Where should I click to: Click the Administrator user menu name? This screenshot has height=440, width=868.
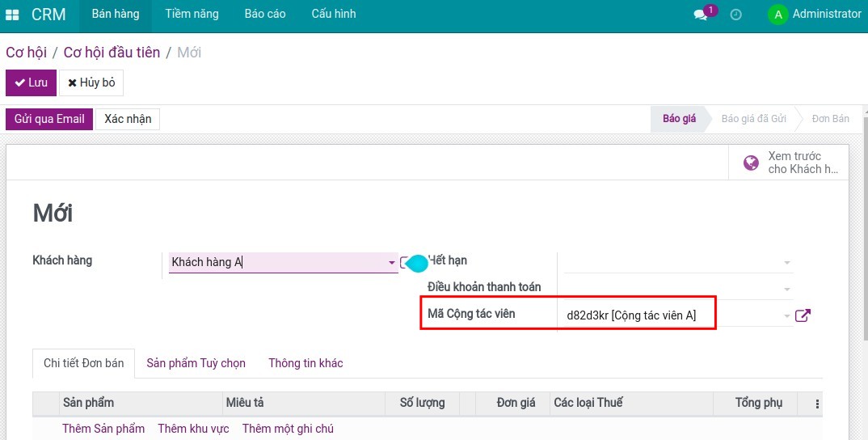(x=827, y=14)
